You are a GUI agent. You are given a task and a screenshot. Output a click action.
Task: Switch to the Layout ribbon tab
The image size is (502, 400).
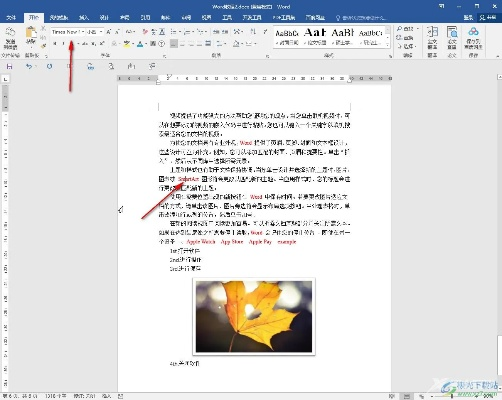124,17
